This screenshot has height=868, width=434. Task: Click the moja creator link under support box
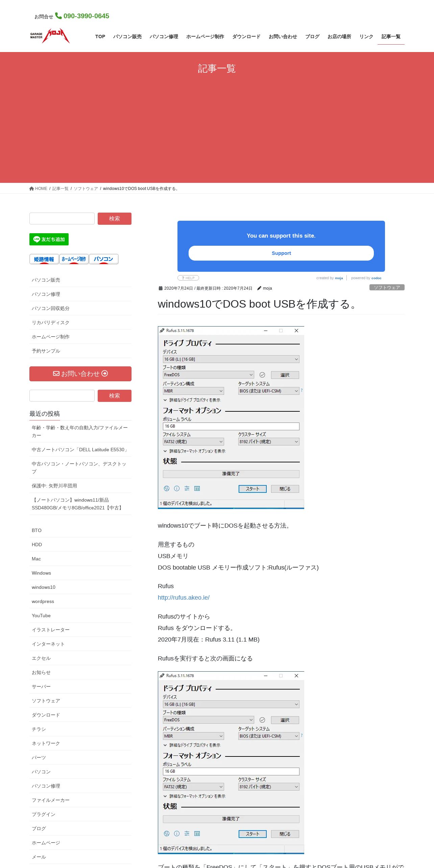coord(339,278)
